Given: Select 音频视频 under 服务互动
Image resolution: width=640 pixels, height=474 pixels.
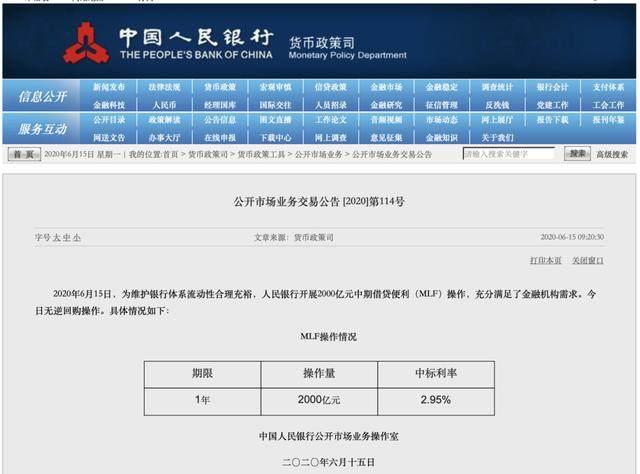Looking at the screenshot, I should [x=386, y=120].
